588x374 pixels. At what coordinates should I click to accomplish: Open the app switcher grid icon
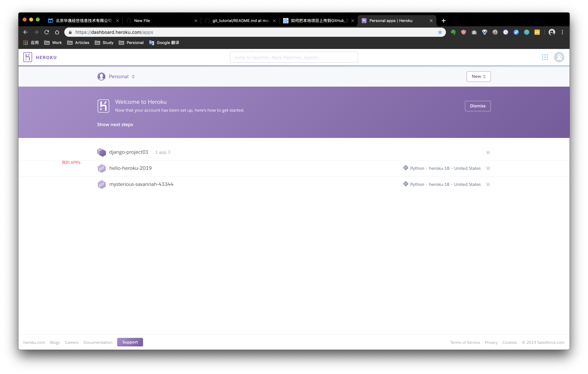545,57
